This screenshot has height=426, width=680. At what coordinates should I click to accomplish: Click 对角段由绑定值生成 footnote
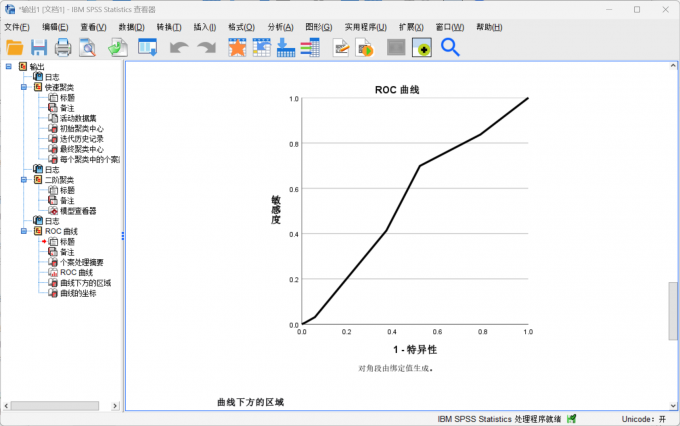396,368
